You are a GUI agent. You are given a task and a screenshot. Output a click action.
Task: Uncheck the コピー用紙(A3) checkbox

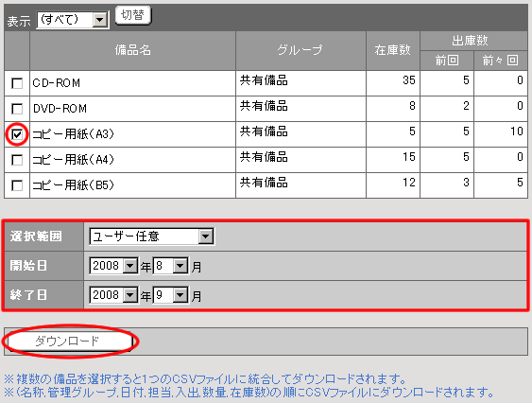(x=17, y=134)
